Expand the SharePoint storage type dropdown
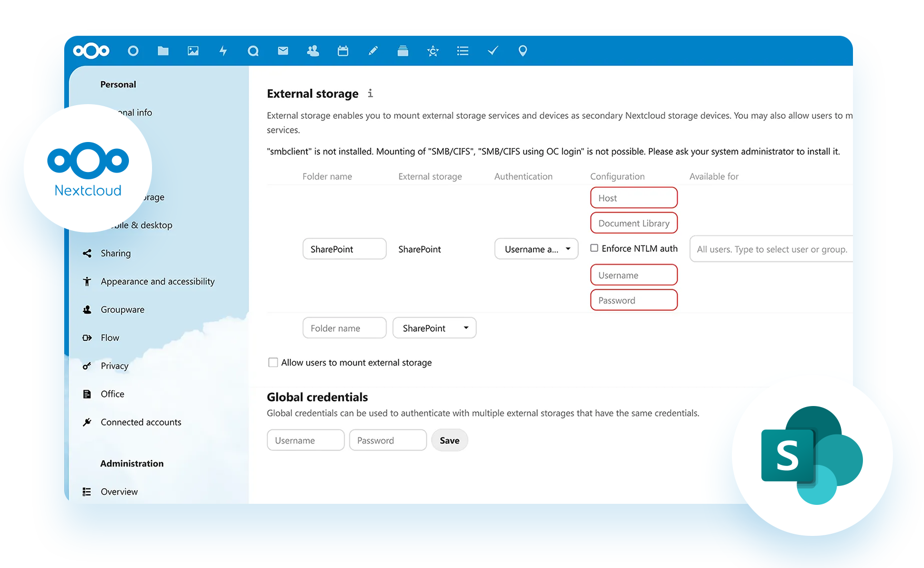This screenshot has height=568, width=924. tap(434, 328)
